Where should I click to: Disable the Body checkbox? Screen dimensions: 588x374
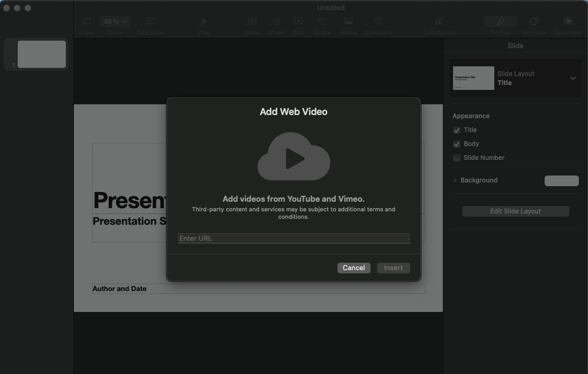(x=457, y=144)
